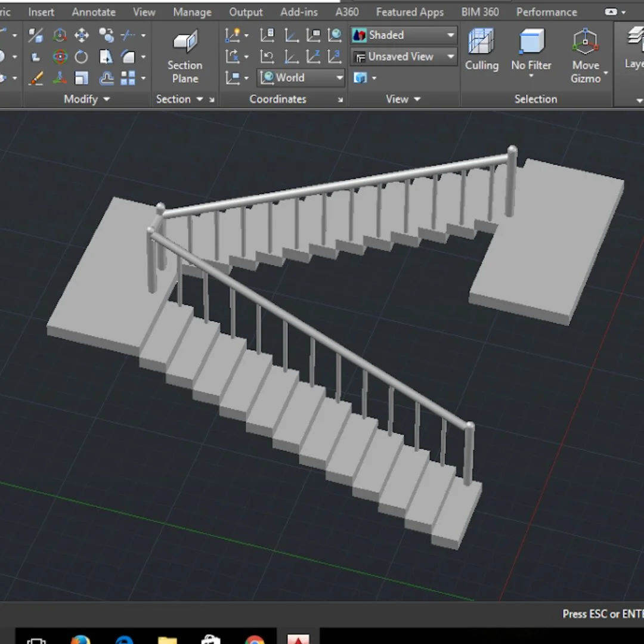Click the 3D Rotate tool icon
This screenshot has height=644, width=644.
[x=60, y=57]
